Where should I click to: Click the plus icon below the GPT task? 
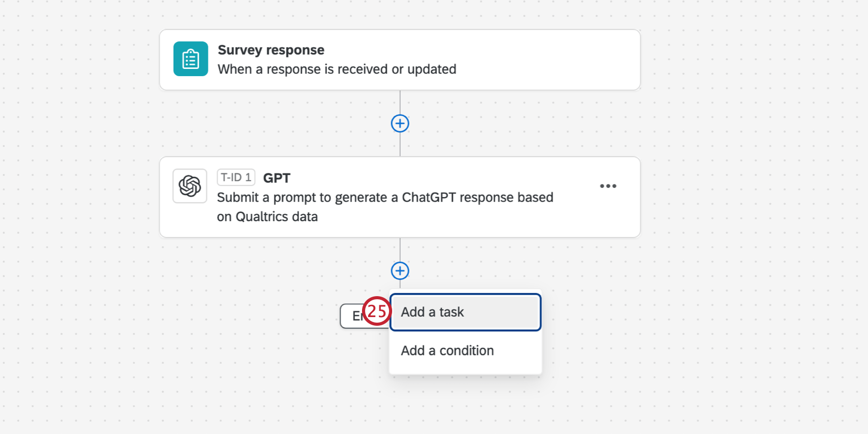click(x=400, y=271)
